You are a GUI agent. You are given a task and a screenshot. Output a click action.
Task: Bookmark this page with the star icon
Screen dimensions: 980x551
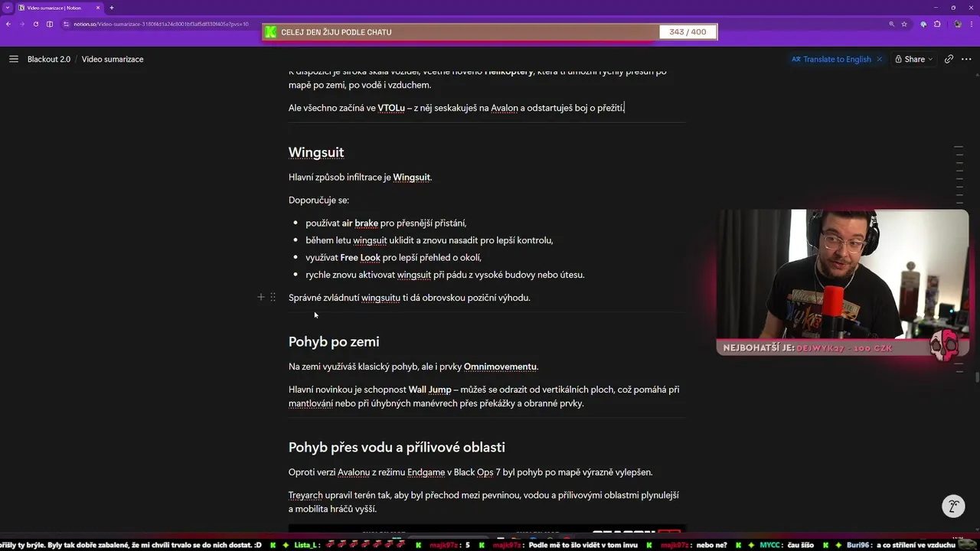click(x=904, y=24)
